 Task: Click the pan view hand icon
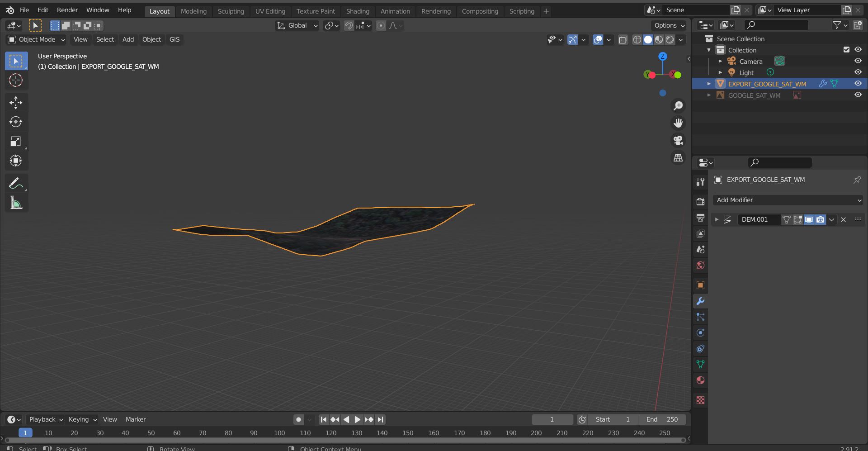pyautogui.click(x=678, y=123)
